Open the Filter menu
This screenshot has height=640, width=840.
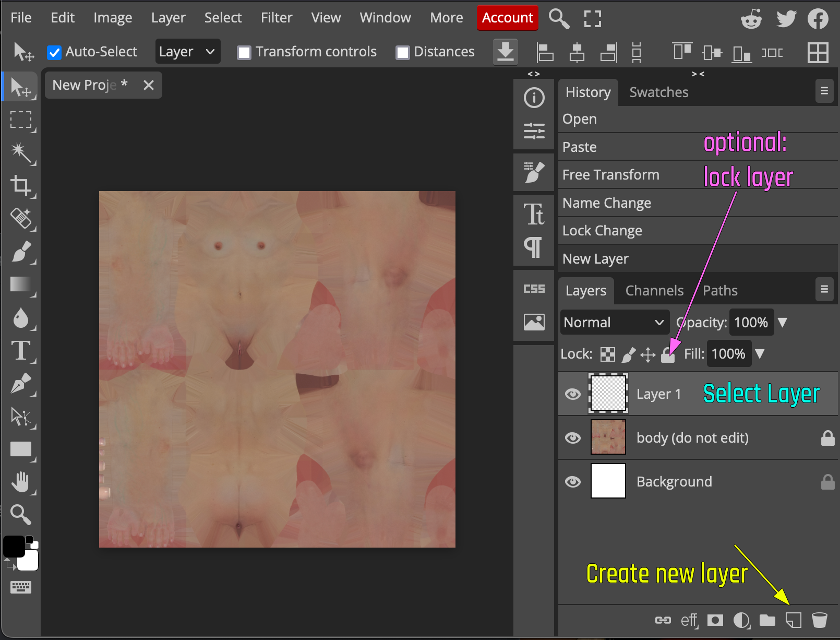tap(276, 18)
